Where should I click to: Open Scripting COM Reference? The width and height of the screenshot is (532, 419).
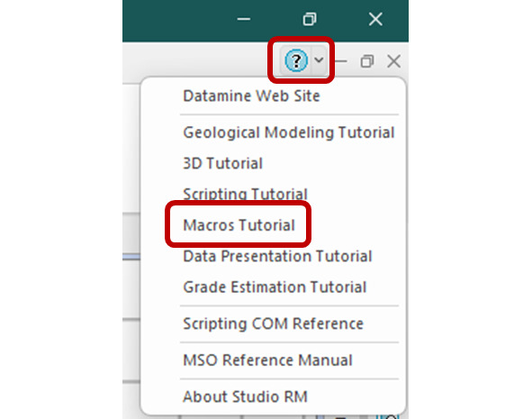click(x=273, y=323)
